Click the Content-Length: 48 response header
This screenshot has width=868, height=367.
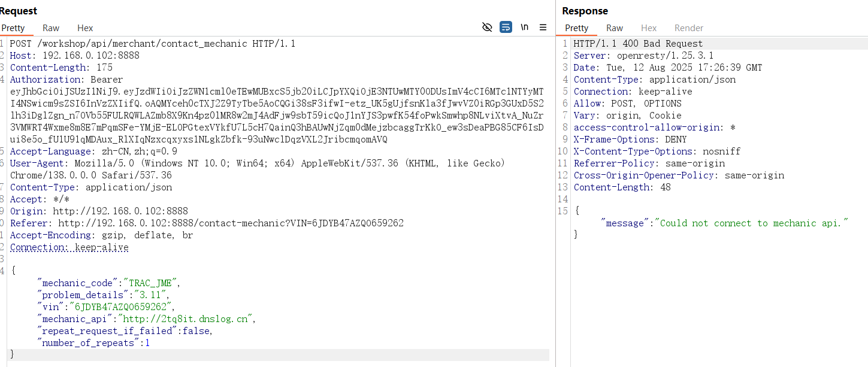point(622,187)
